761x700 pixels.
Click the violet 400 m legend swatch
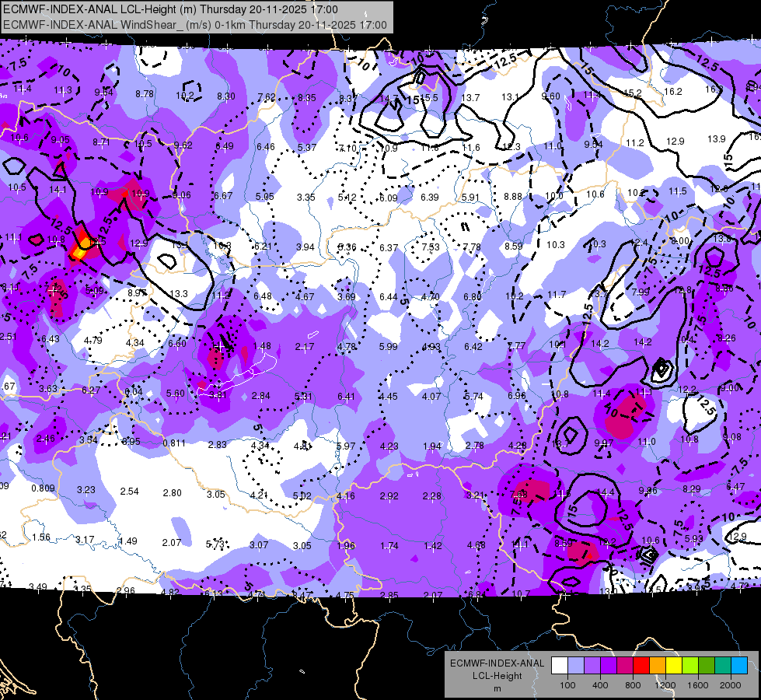[x=609, y=666]
